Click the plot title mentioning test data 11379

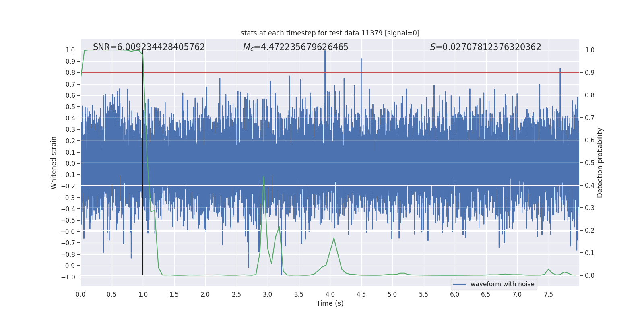330,33
